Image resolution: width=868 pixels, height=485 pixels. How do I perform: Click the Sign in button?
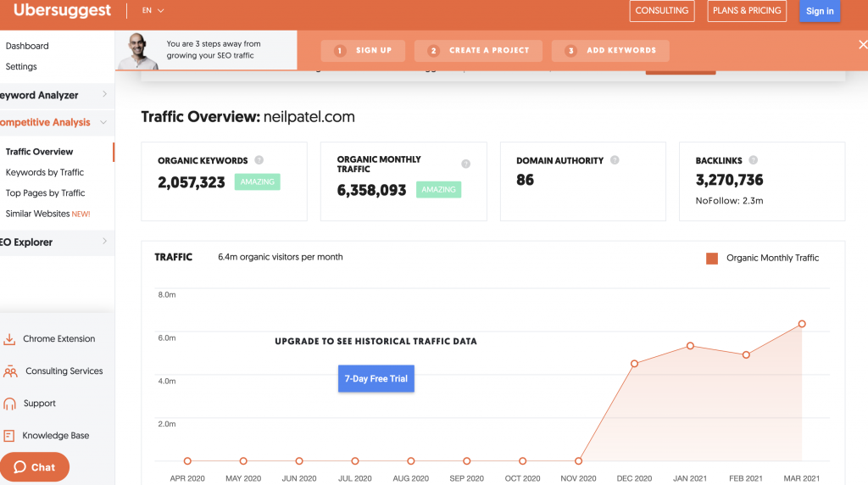coord(820,11)
